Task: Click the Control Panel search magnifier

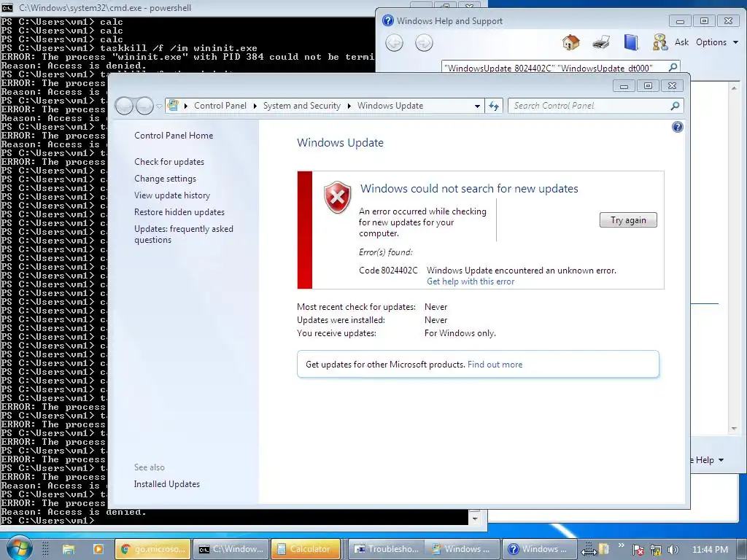Action: pyautogui.click(x=675, y=106)
